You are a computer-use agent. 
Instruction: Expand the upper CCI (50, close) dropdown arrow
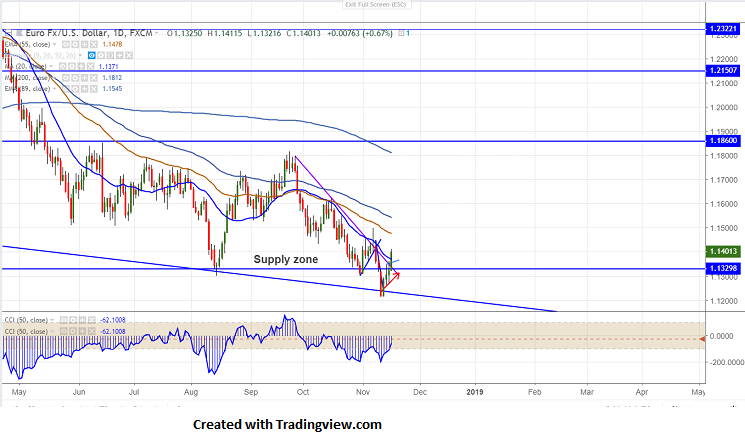point(52,320)
